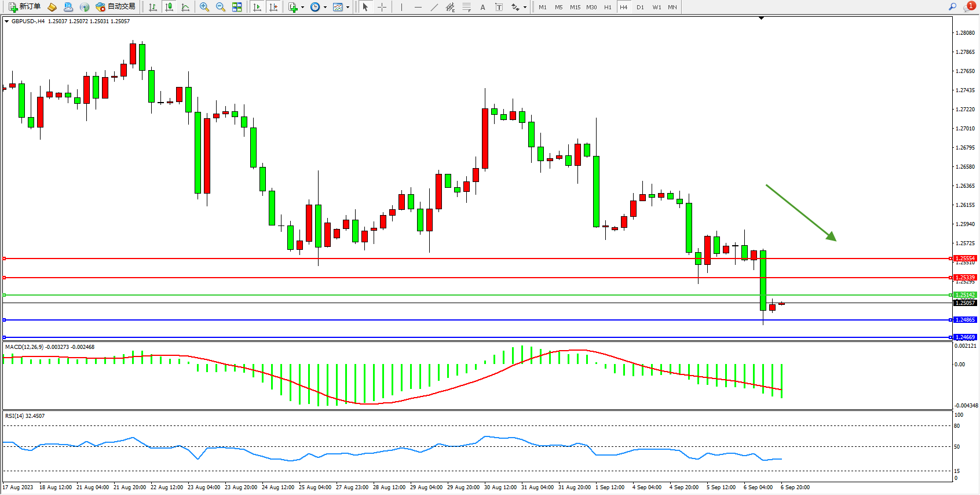This screenshot has width=980, height=495.
Task: Tile chart windows with the grid icon
Action: click(237, 7)
